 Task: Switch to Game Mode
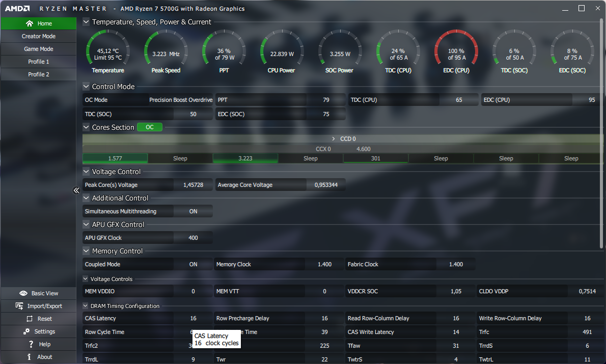coord(39,49)
